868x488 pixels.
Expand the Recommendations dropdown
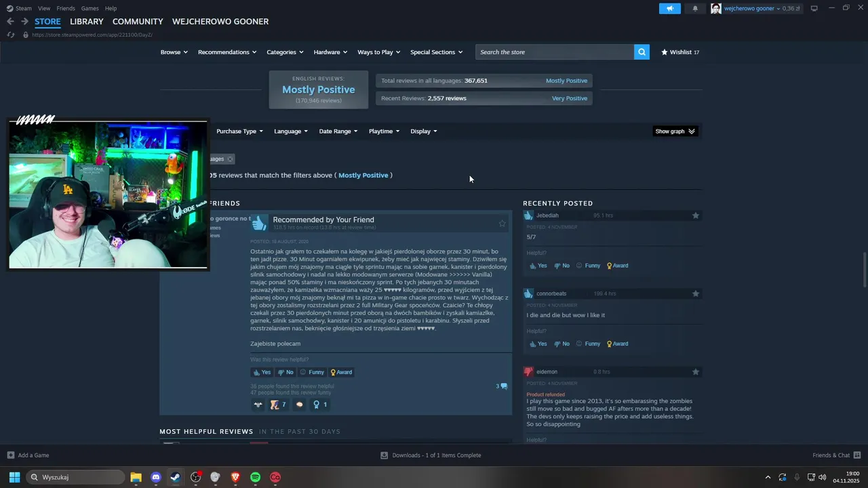[x=227, y=52]
